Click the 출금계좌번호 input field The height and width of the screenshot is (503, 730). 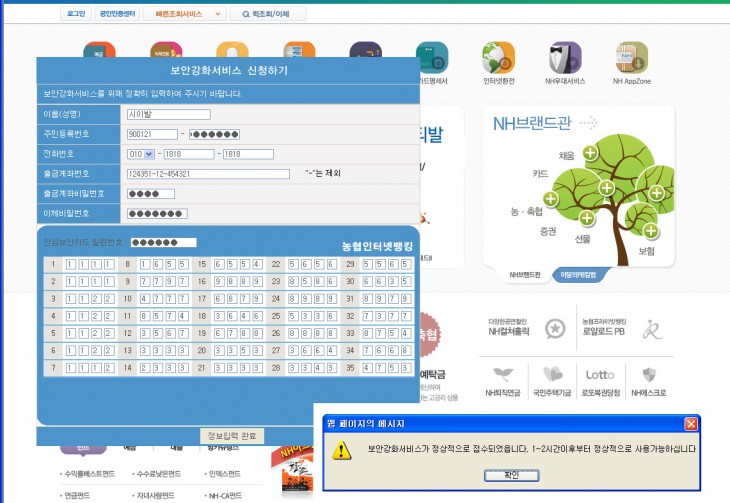tap(208, 174)
